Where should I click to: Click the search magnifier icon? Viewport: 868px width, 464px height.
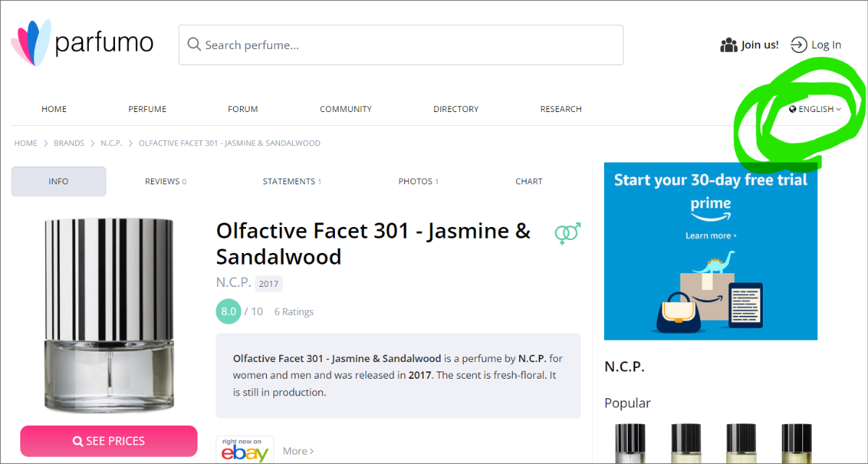(193, 45)
